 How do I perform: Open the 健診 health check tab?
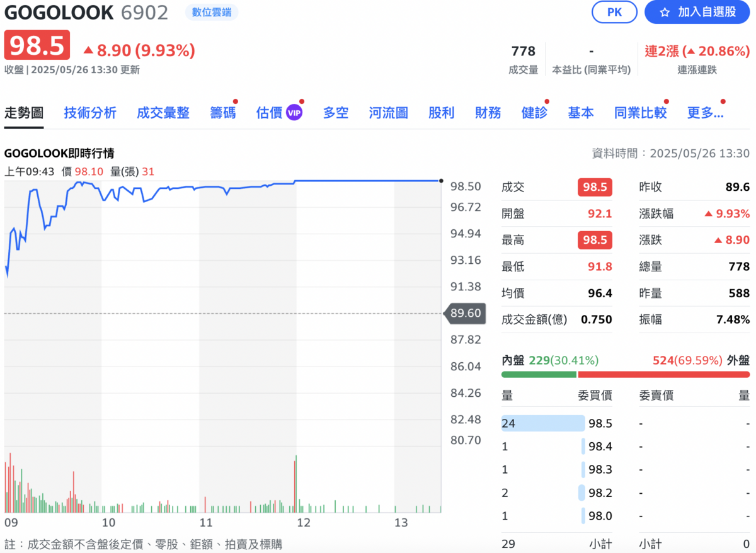(x=534, y=112)
